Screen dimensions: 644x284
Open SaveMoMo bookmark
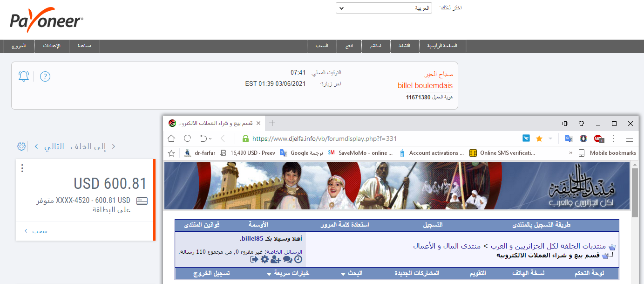pos(360,153)
